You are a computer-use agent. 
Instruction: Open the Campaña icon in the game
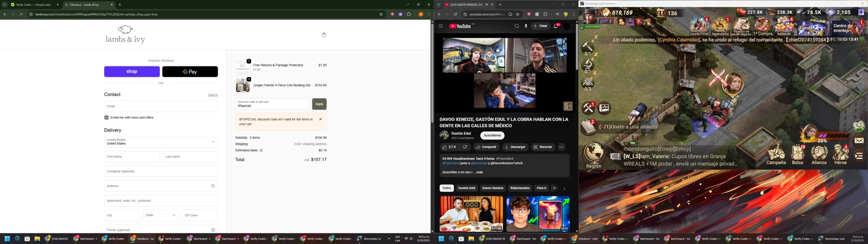[x=776, y=154]
